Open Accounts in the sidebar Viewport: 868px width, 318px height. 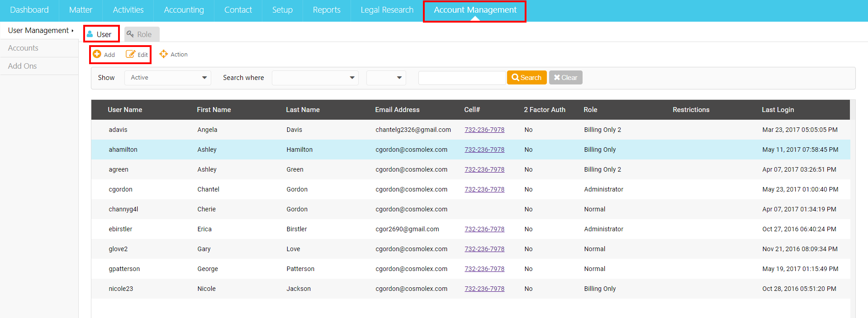[39, 48]
